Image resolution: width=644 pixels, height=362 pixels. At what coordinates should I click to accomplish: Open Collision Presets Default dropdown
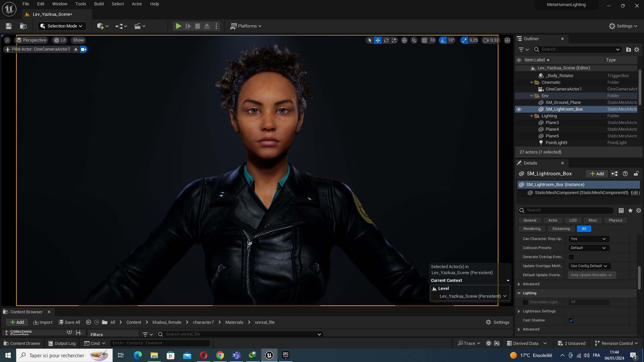click(x=589, y=248)
